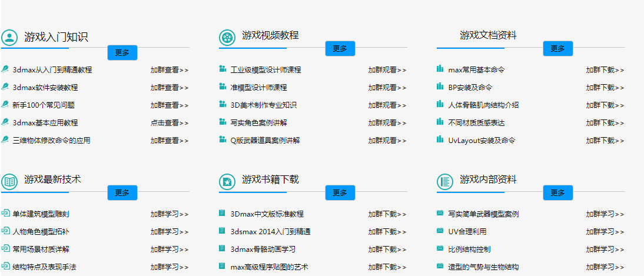Click 更多 button under 游戏文档资料
Viewport: 644px width, 276px height.
pyautogui.click(x=557, y=48)
